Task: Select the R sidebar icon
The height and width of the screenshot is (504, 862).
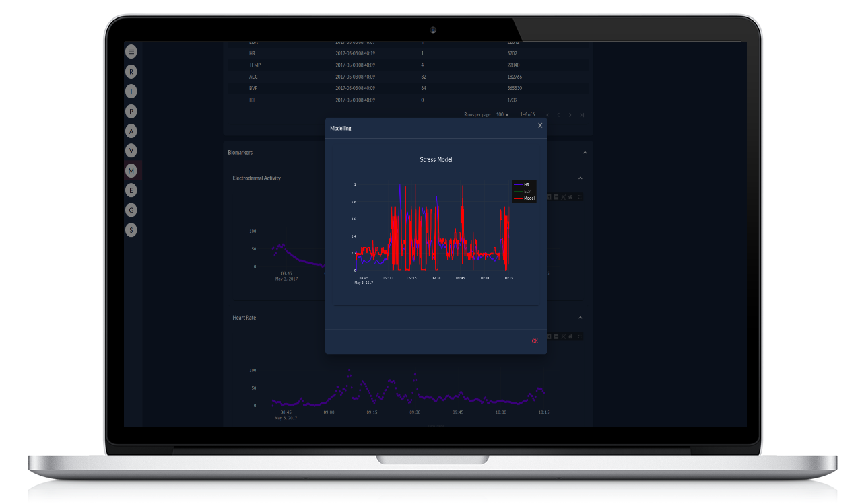Action: click(x=131, y=71)
